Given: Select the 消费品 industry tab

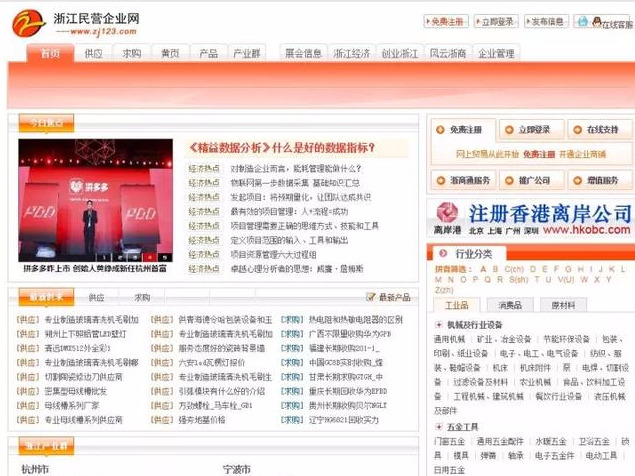Looking at the screenshot, I should click(x=509, y=305).
